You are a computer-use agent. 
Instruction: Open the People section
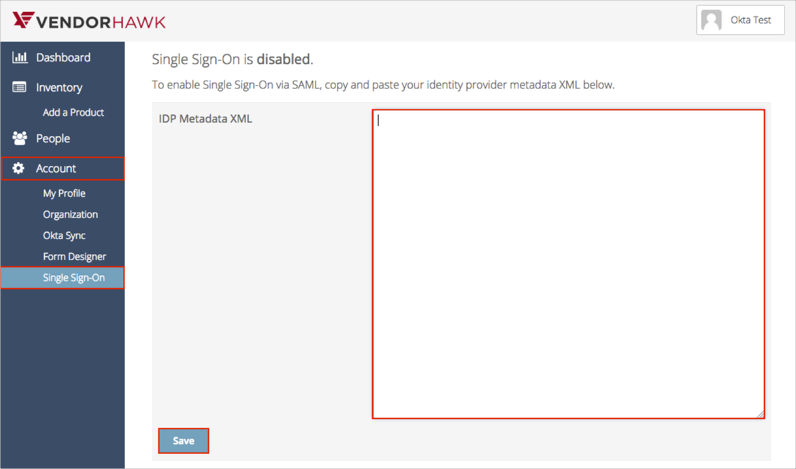click(x=53, y=138)
